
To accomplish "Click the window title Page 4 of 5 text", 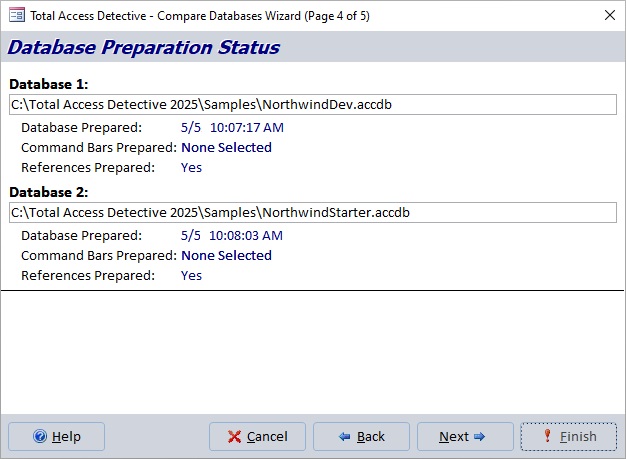I will click(x=337, y=16).
